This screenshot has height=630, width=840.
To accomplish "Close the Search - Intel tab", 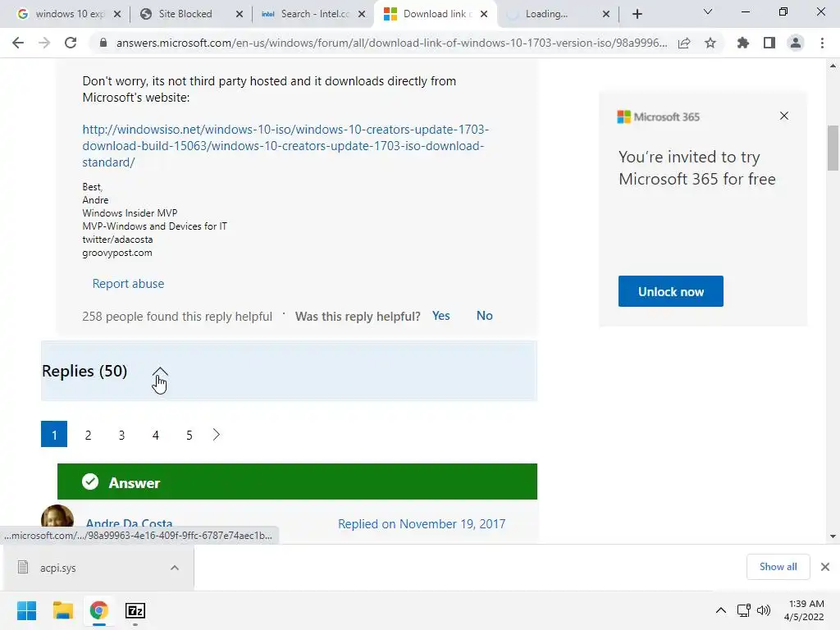I will click(362, 14).
